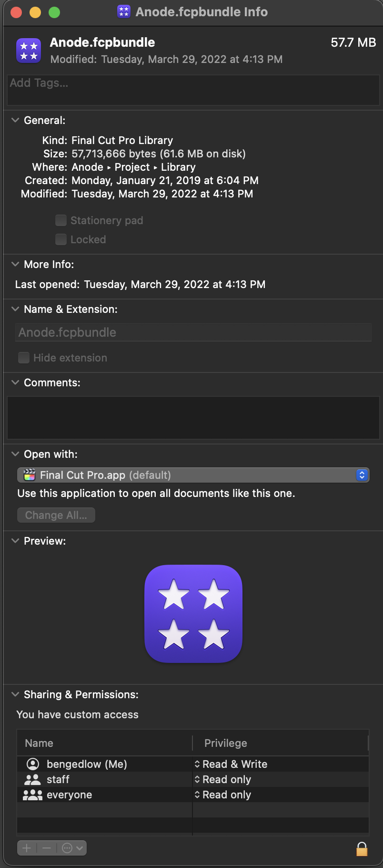This screenshot has height=868, width=383.
Task: Collapse the Sharing & Permissions section
Action: tap(15, 694)
